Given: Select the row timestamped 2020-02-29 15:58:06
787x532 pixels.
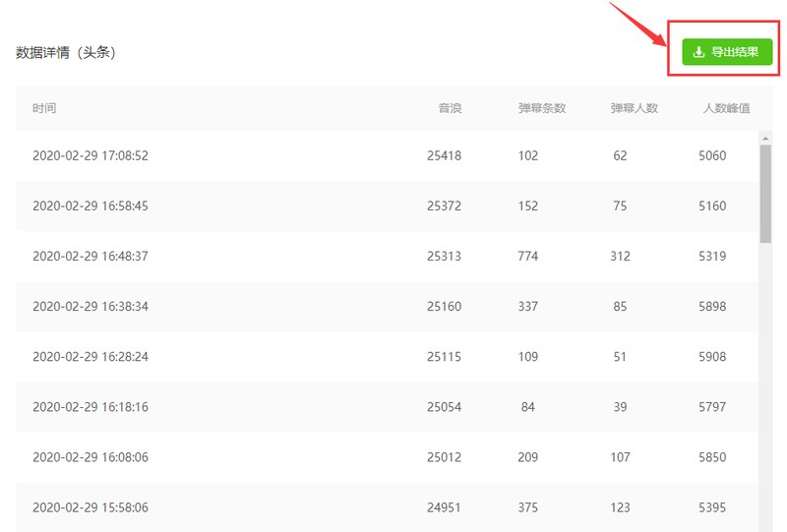Looking at the screenshot, I should (x=387, y=506).
